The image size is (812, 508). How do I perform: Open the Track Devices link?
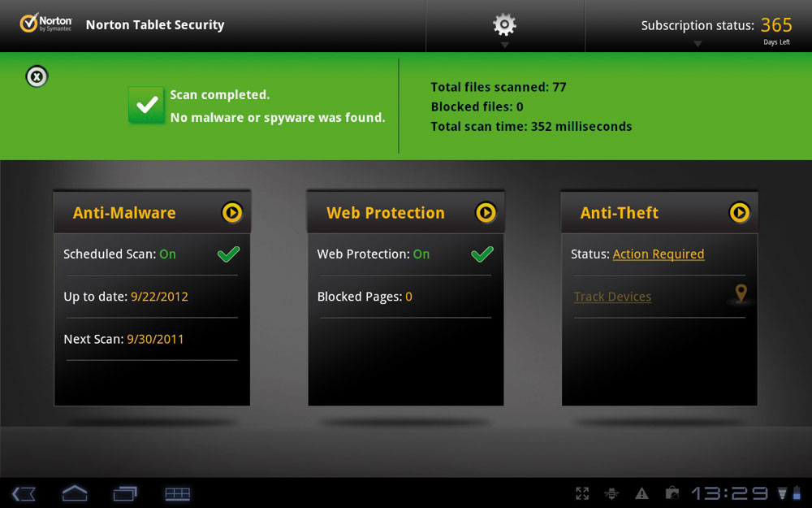click(x=612, y=297)
